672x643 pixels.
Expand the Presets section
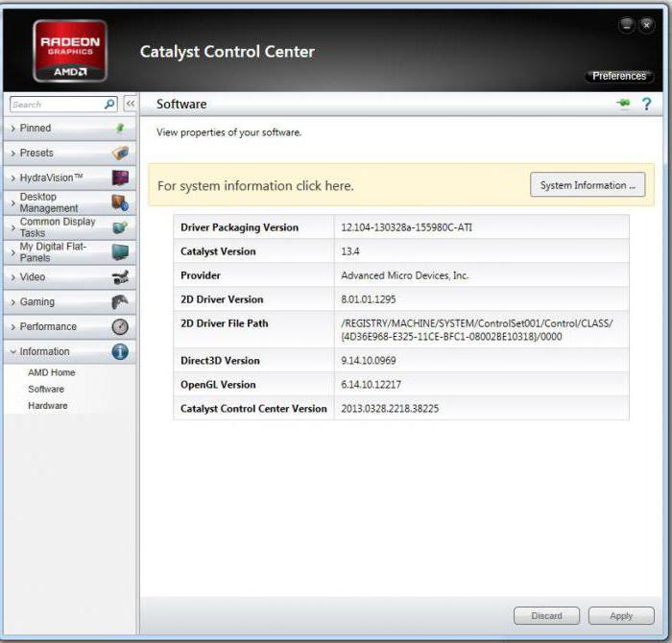pyautogui.click(x=69, y=153)
